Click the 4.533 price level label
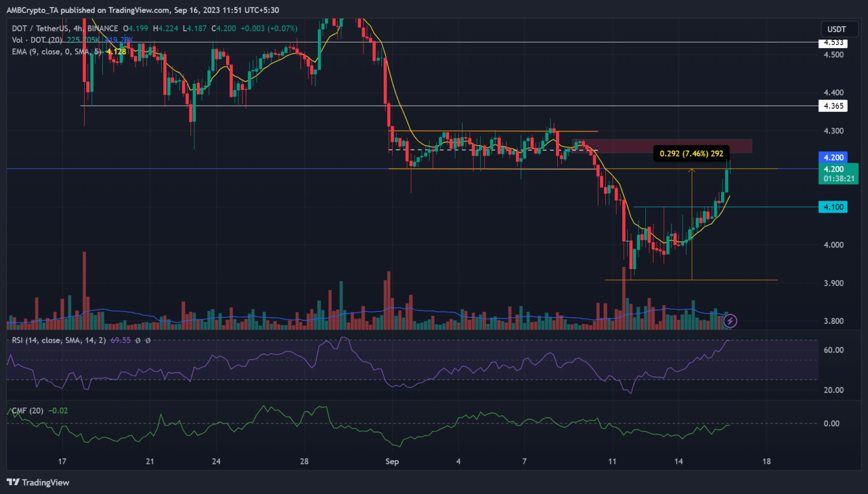 pyautogui.click(x=833, y=42)
